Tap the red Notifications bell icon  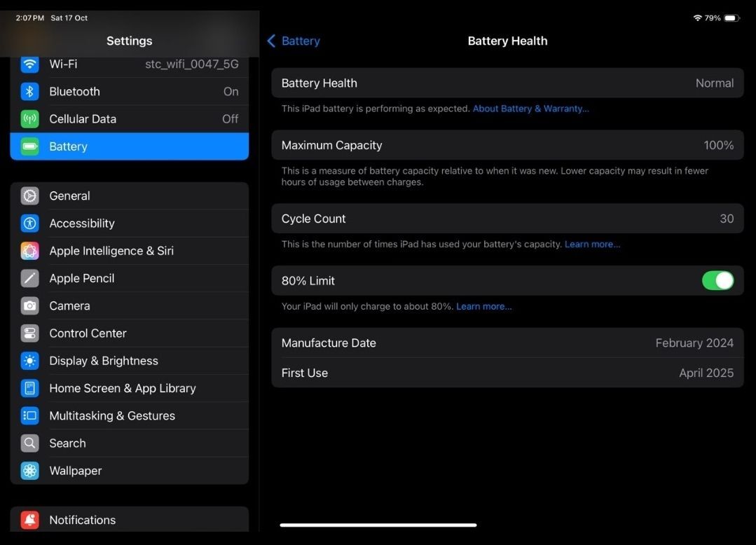coord(29,520)
